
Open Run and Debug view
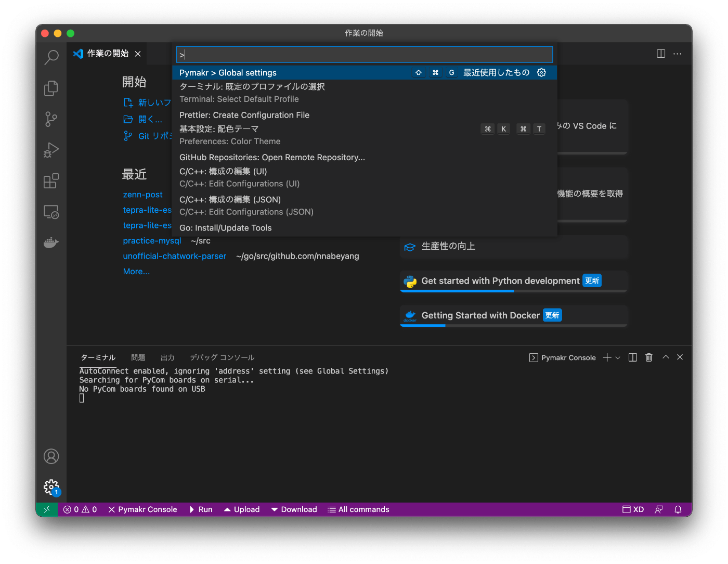[x=51, y=150]
